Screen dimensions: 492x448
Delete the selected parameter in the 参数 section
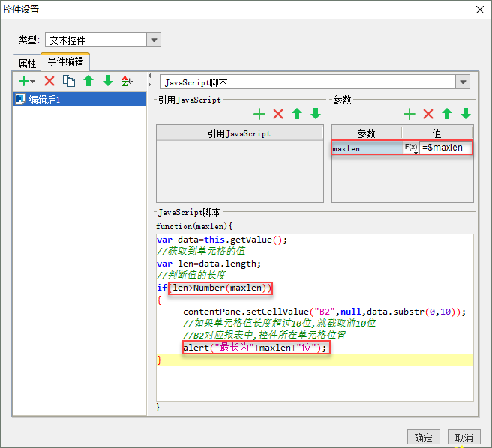[x=428, y=114]
